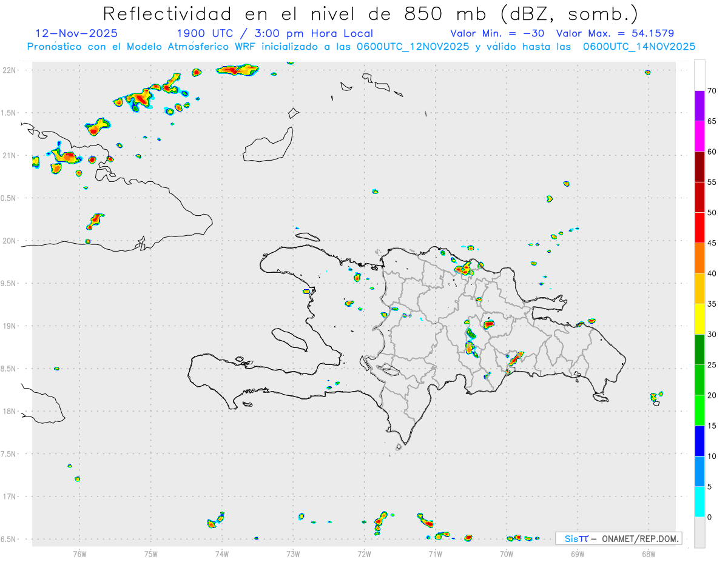The width and height of the screenshot is (728, 562).
Task: Click the '15' label on the color scale
Action: tap(712, 426)
